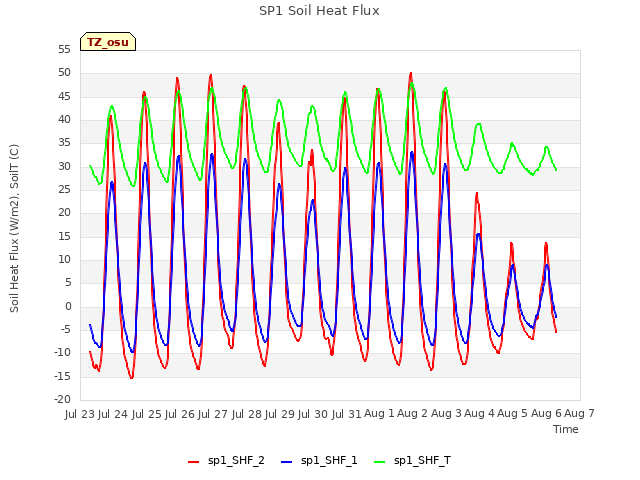The width and height of the screenshot is (640, 480).
Task: Select the sp1_SHF_2 legend entry
Action: tap(226, 461)
